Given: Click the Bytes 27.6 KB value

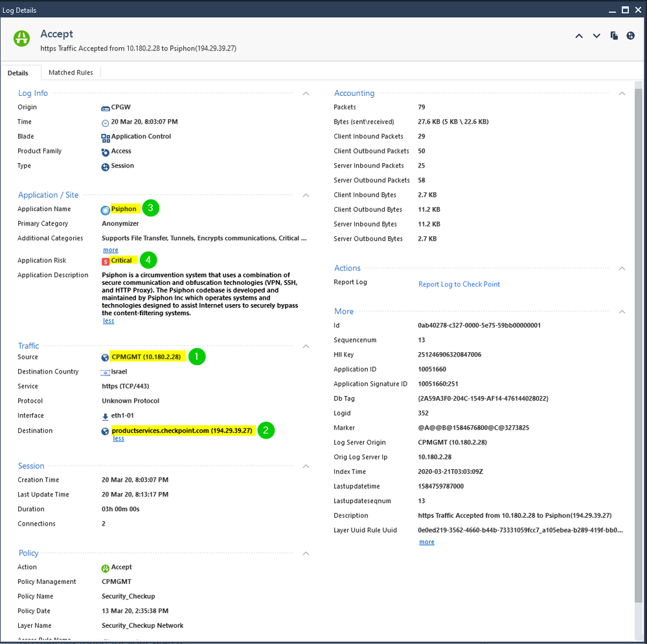Looking at the screenshot, I should click(x=453, y=122).
